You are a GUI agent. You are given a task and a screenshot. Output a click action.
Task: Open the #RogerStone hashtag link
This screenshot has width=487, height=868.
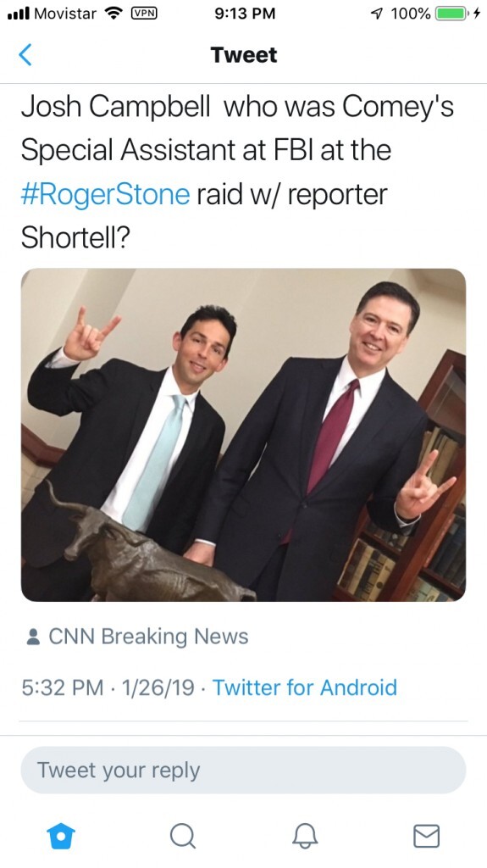pyautogui.click(x=105, y=195)
